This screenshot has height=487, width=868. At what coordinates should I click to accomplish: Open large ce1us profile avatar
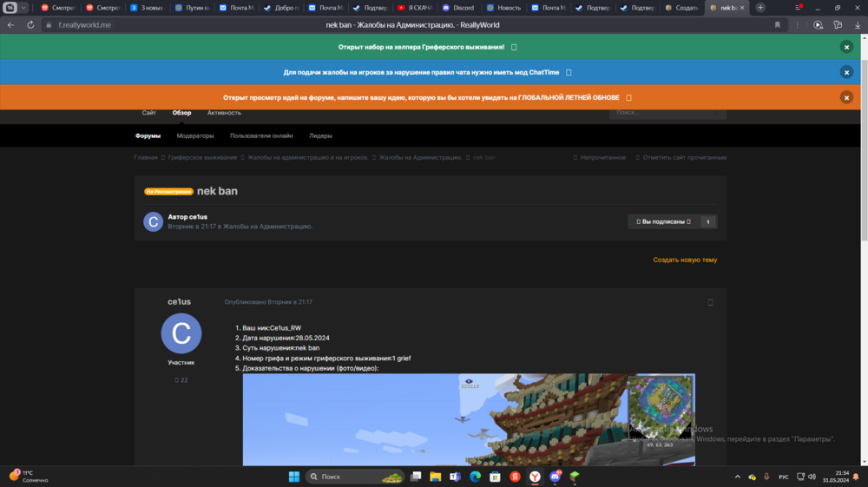point(181,333)
